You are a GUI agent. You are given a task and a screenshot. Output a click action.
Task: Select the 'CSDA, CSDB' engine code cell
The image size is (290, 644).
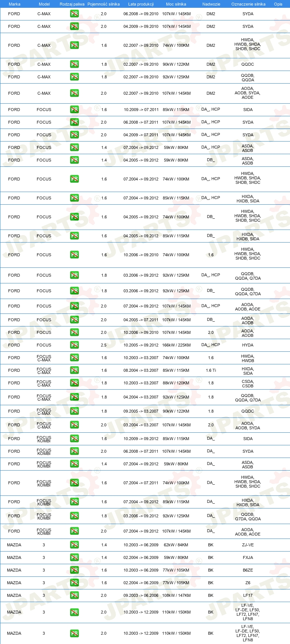click(248, 384)
